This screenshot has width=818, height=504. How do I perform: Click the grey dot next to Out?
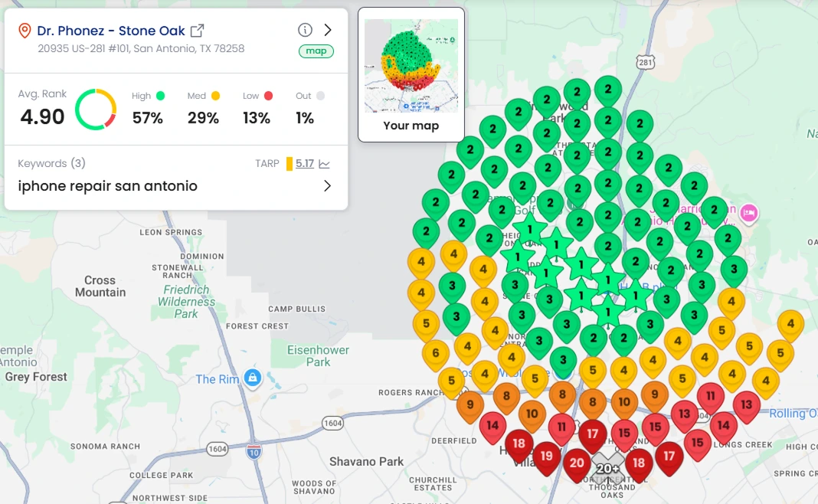[x=320, y=96]
